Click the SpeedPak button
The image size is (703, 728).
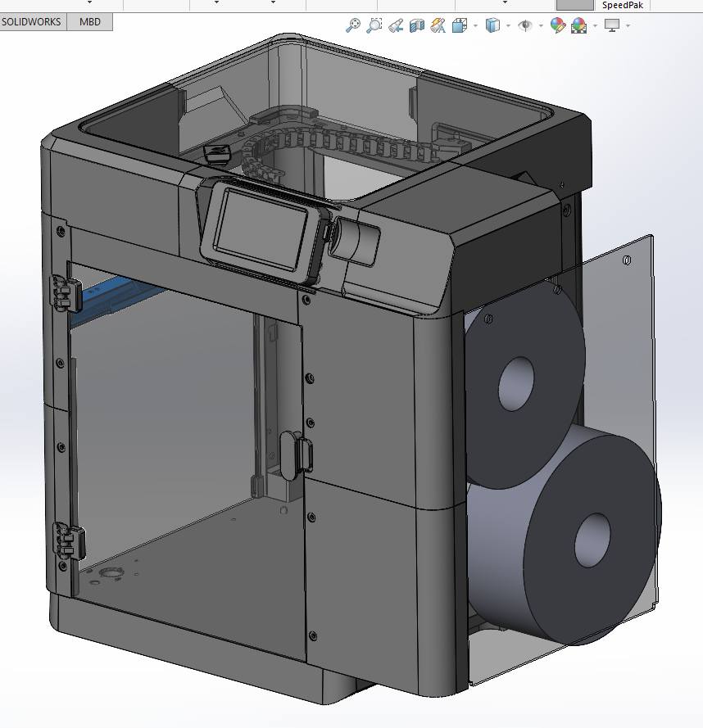click(623, 5)
